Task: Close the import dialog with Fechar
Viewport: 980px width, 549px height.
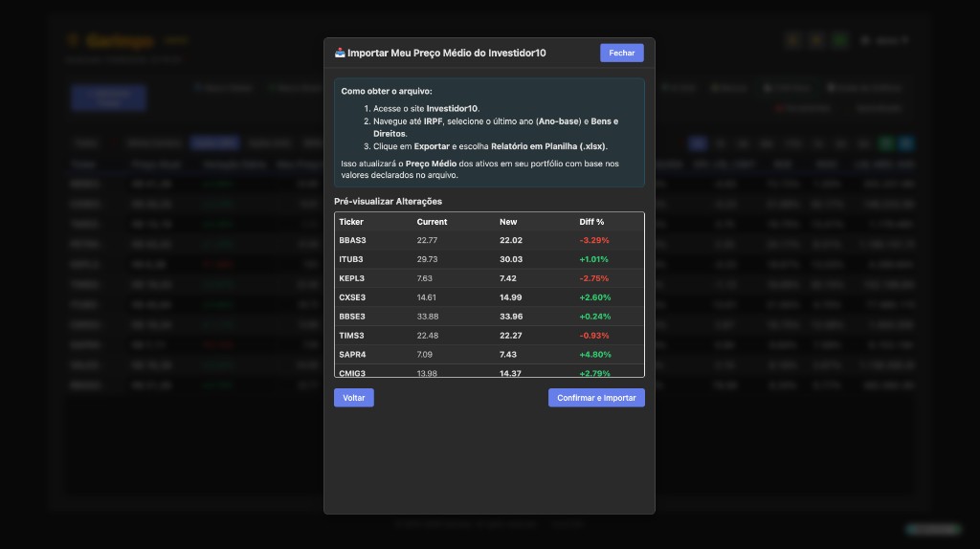Action: click(x=621, y=54)
